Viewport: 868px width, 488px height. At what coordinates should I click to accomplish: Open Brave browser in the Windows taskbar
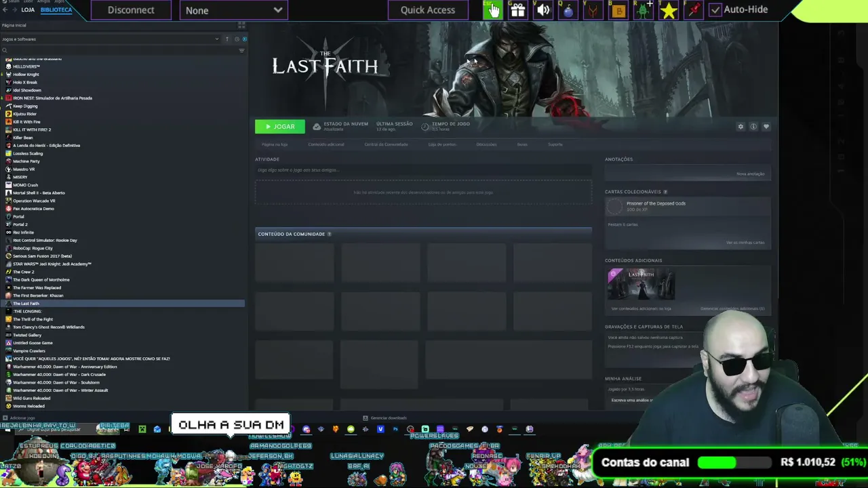336,429
